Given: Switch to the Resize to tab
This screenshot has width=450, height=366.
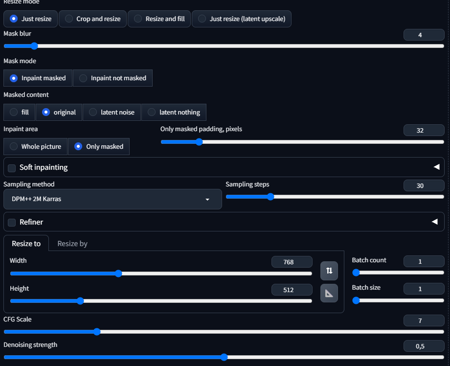Looking at the screenshot, I should click(x=26, y=244).
